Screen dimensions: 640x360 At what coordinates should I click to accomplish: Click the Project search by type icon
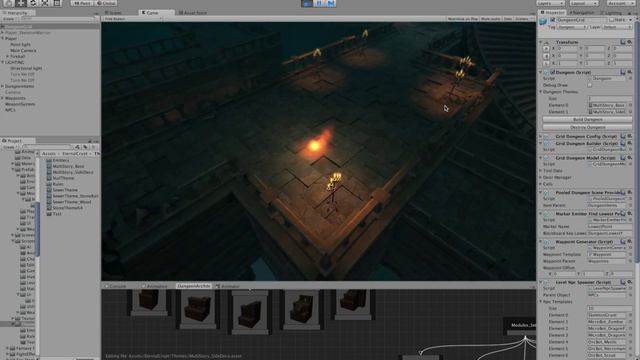[78, 147]
